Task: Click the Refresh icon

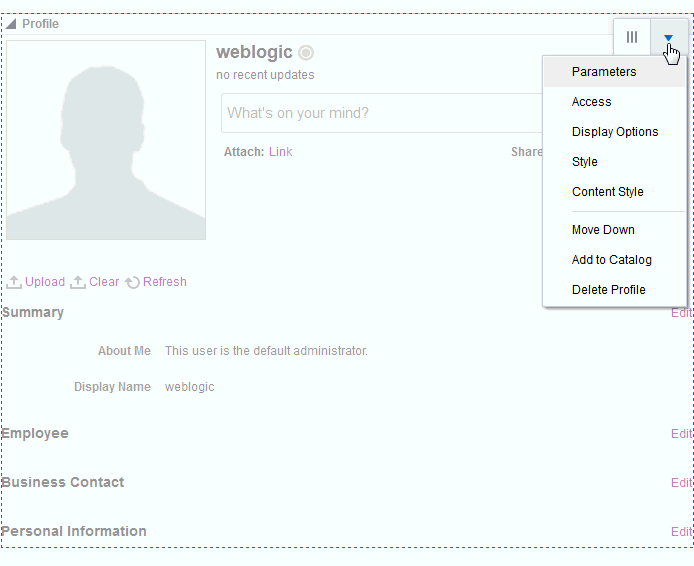Action: point(132,282)
